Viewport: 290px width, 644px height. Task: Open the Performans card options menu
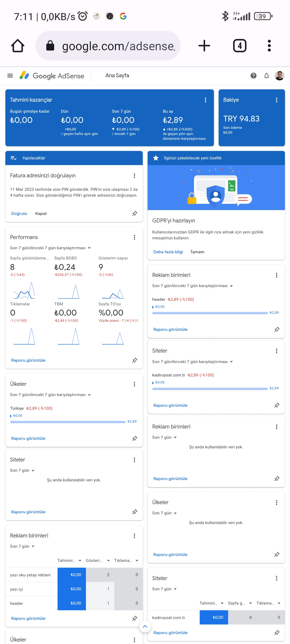[135, 237]
